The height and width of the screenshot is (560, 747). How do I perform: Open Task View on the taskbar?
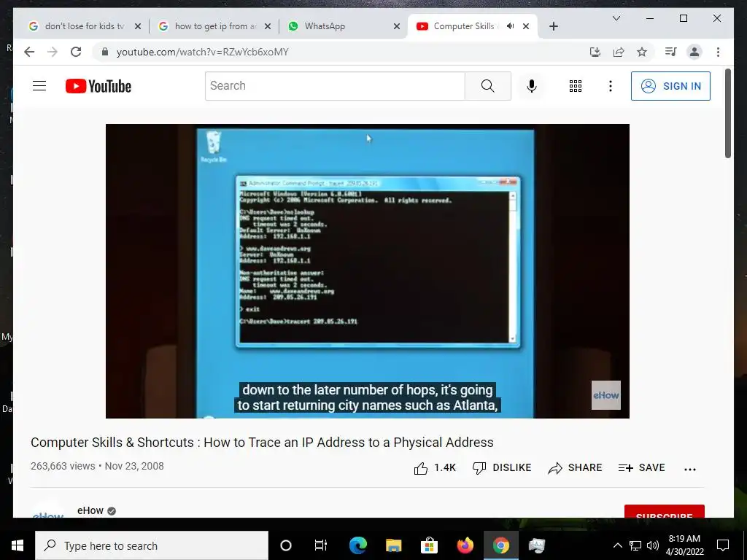tap(321, 545)
